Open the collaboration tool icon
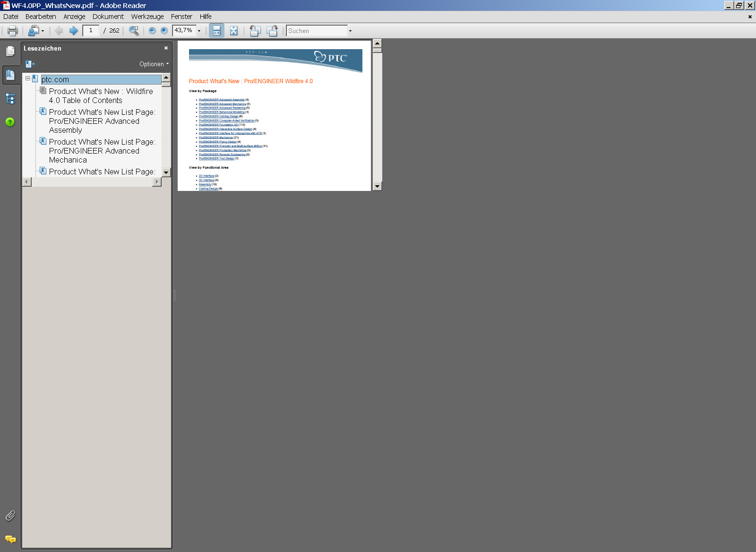Image resolution: width=756 pixels, height=552 pixels. (33, 31)
